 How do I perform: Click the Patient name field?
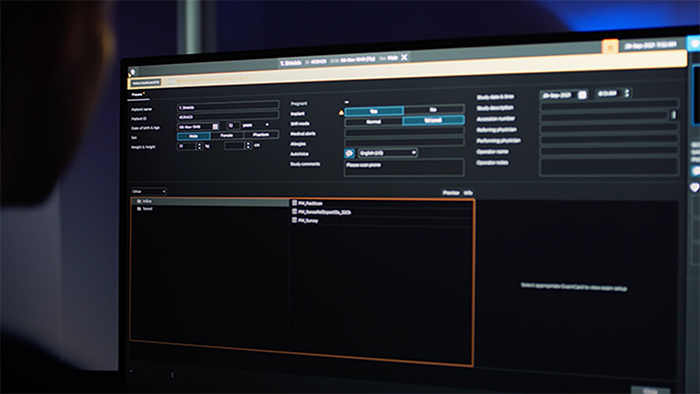(x=228, y=106)
